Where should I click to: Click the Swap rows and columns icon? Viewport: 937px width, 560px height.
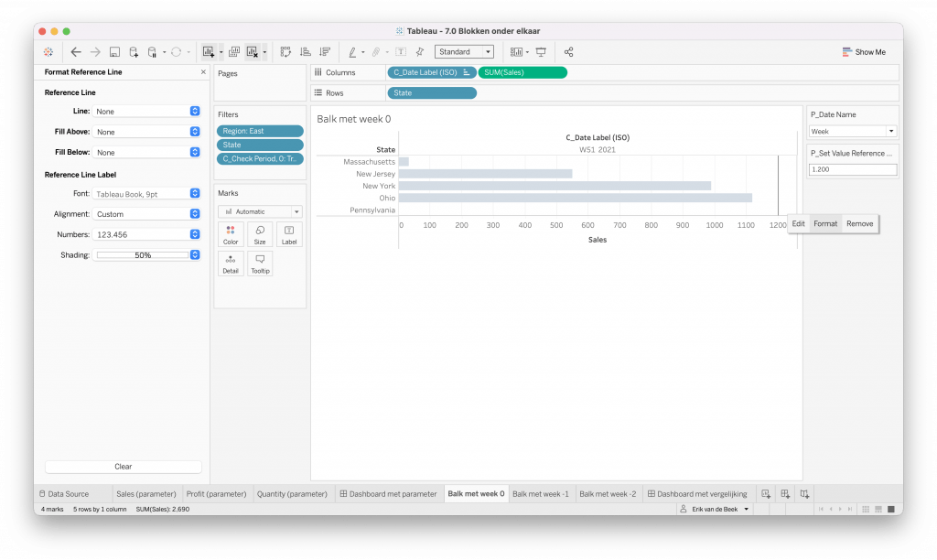click(x=285, y=52)
